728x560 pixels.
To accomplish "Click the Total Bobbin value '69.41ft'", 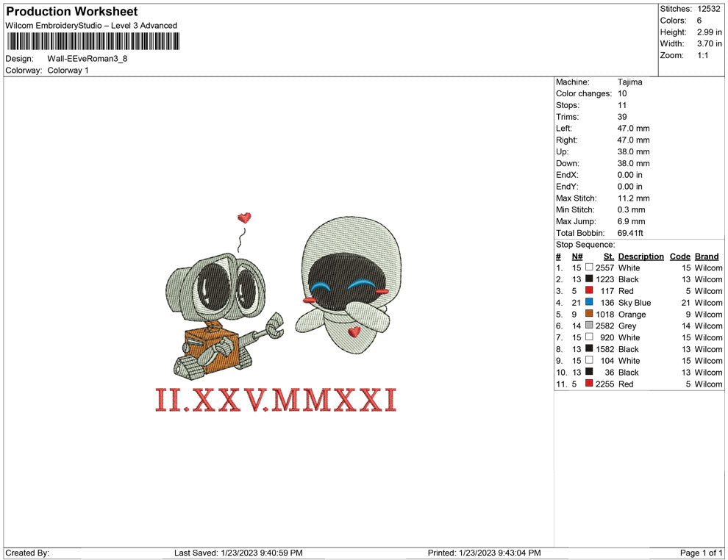I will (630, 233).
